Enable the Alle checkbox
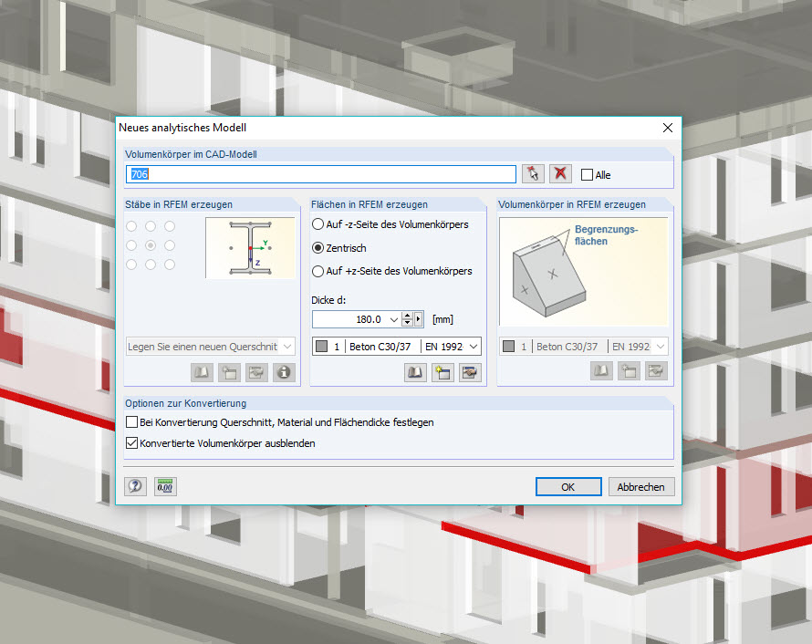The width and height of the screenshot is (812, 644). click(x=587, y=175)
